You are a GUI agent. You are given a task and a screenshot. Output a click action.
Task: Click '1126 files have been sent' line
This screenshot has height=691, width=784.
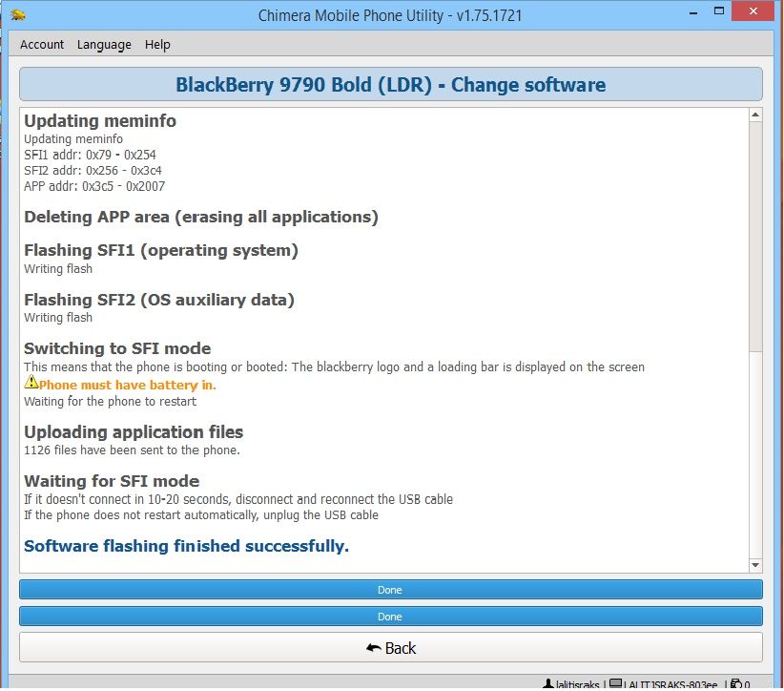coord(132,450)
